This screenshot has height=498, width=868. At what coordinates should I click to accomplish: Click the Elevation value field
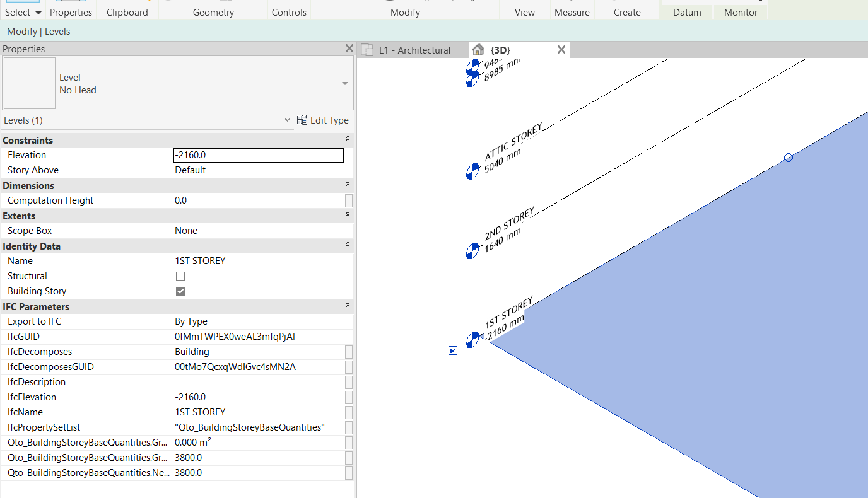258,155
